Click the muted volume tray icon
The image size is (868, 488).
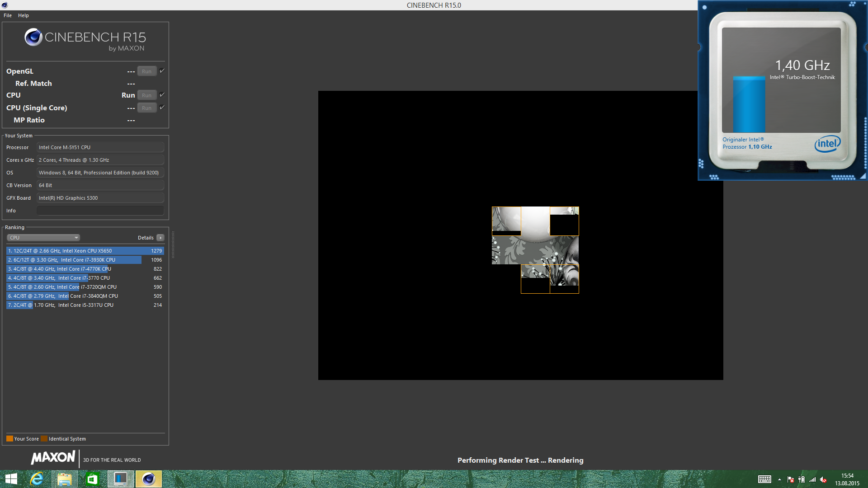tap(823, 479)
